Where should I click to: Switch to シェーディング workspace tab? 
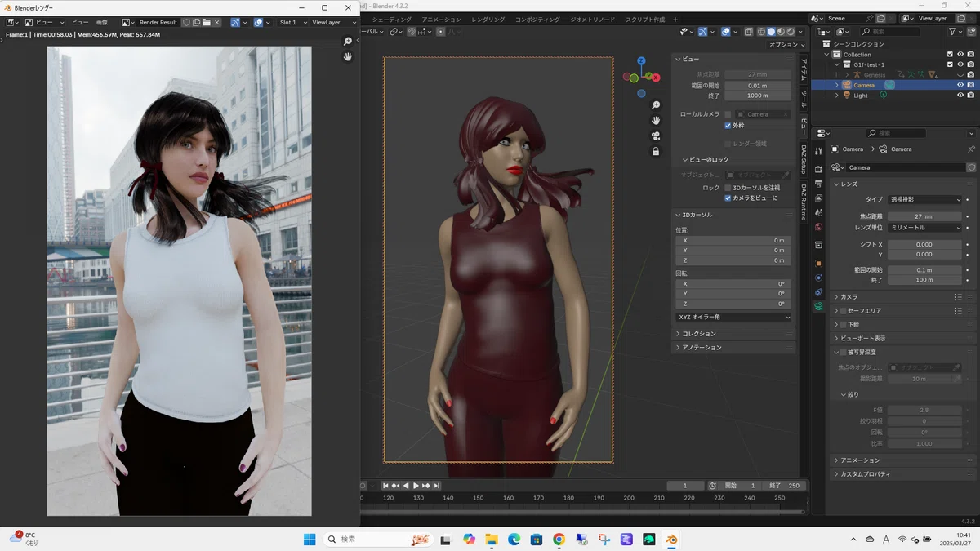coord(391,19)
